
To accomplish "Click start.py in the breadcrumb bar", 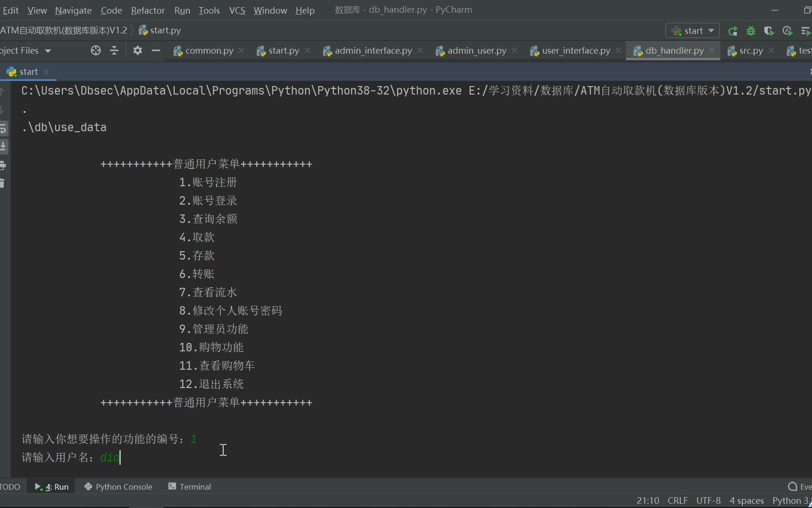I will point(160,31).
